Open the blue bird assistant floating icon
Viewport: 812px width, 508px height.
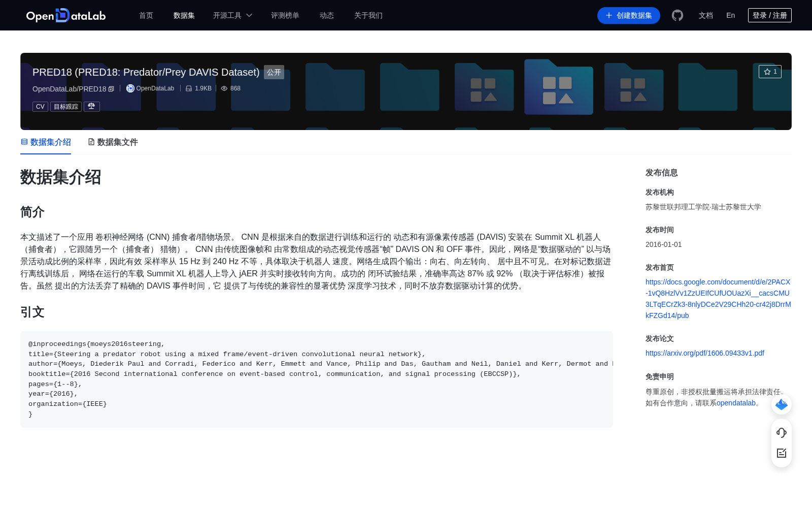782,404
